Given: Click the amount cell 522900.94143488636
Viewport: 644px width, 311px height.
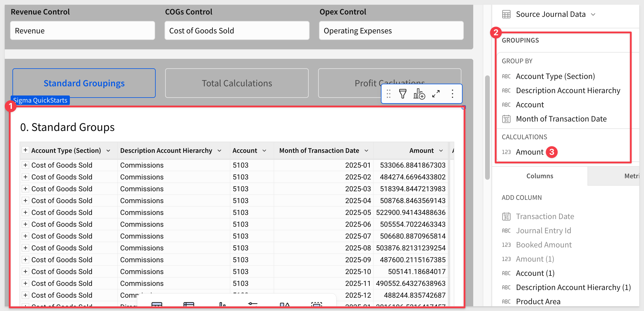Looking at the screenshot, I should [411, 212].
